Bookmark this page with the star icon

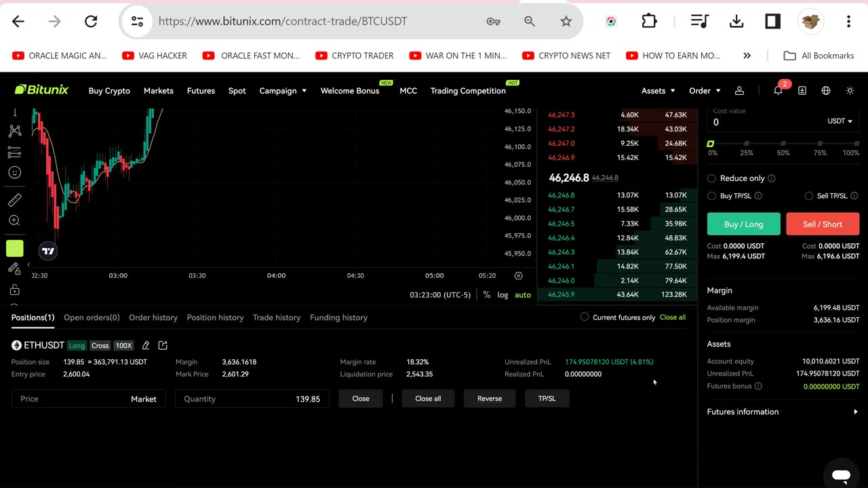(x=566, y=21)
